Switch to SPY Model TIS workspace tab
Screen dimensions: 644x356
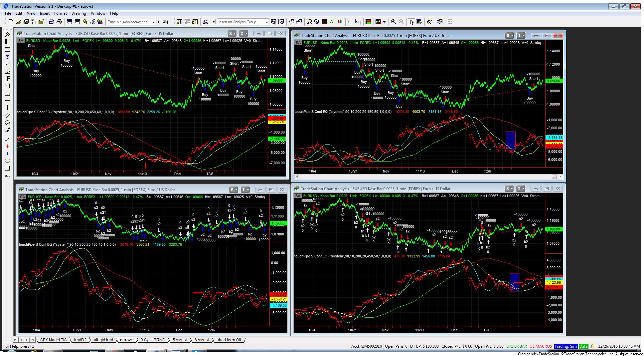(x=54, y=340)
